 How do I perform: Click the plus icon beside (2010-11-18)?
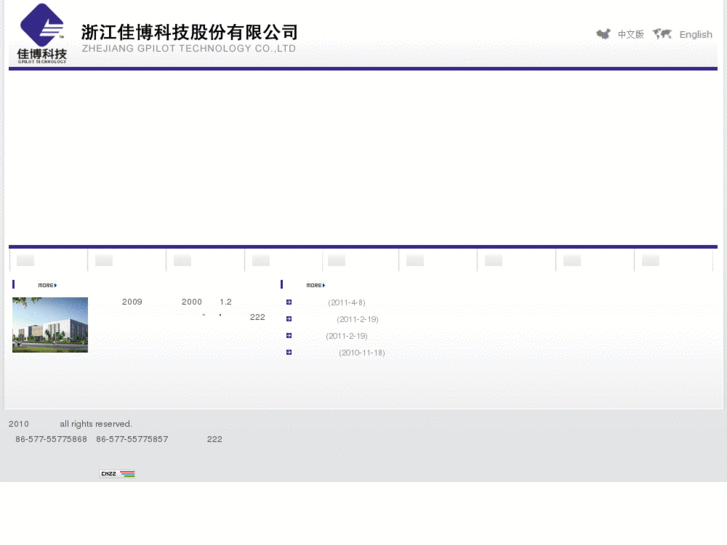pyautogui.click(x=289, y=353)
